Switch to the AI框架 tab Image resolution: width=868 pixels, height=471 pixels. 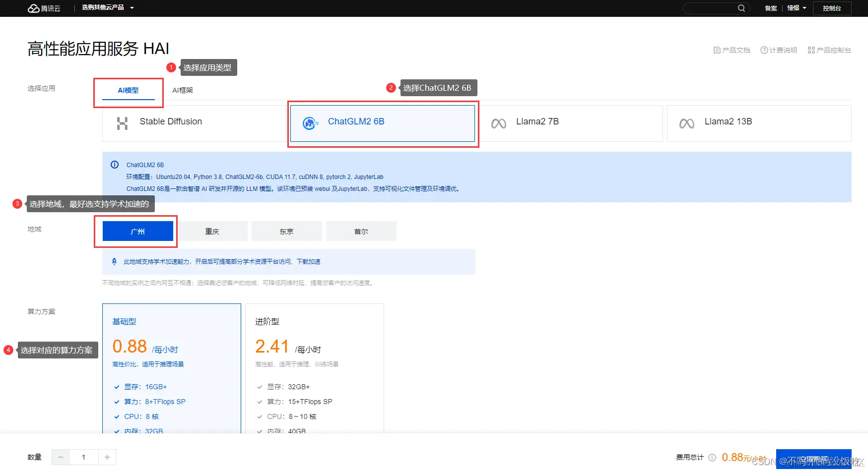[183, 90]
